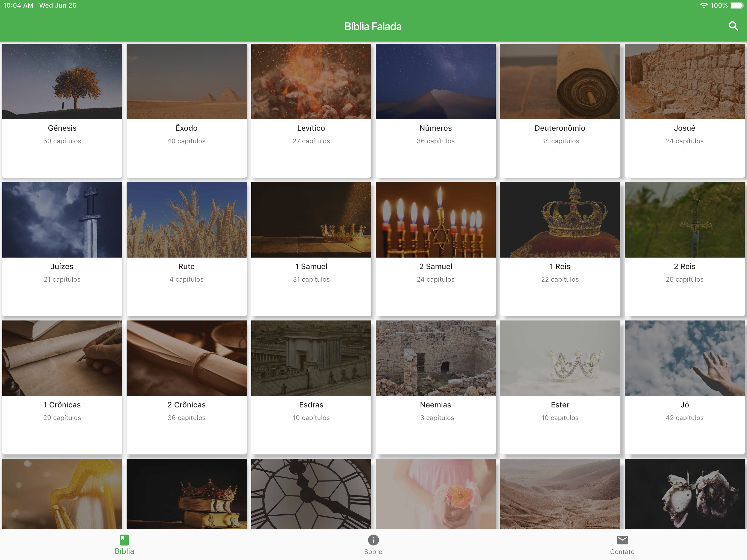The width and height of the screenshot is (747, 560).
Task: Open the Deuteronômio scroll image
Action: click(x=560, y=81)
